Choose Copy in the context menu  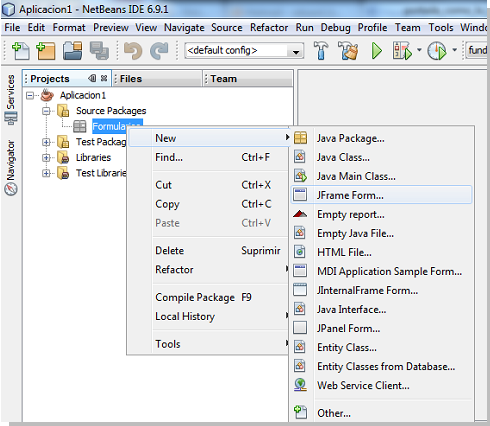[209, 204]
